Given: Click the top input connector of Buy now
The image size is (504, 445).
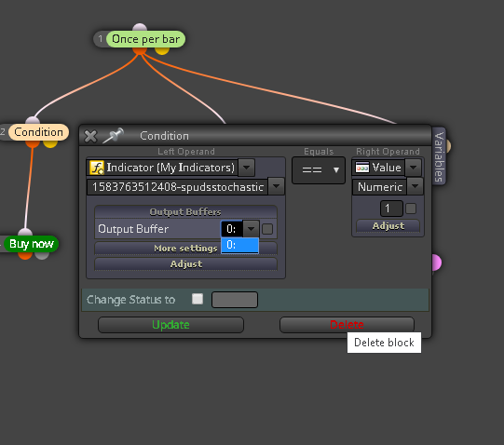Looking at the screenshot, I should click(x=25, y=233).
